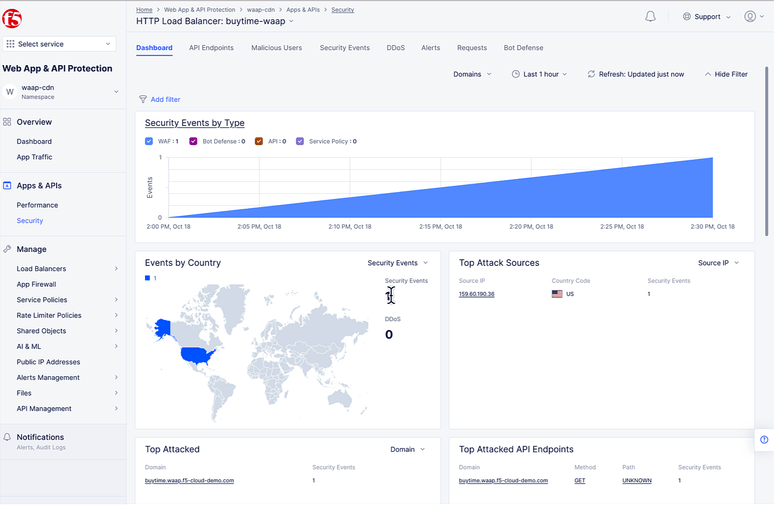Expand Rate Limiter Policies submenu

(116, 315)
